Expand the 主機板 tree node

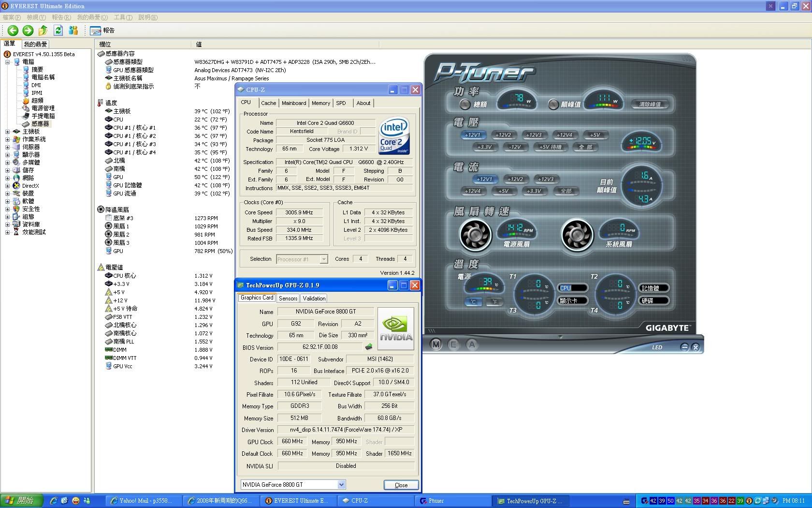(7, 132)
